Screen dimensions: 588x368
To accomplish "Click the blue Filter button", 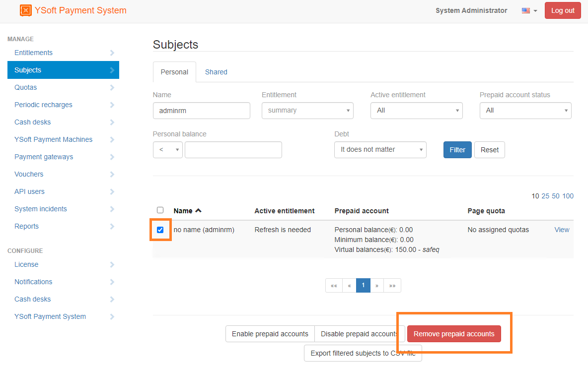I will click(457, 150).
